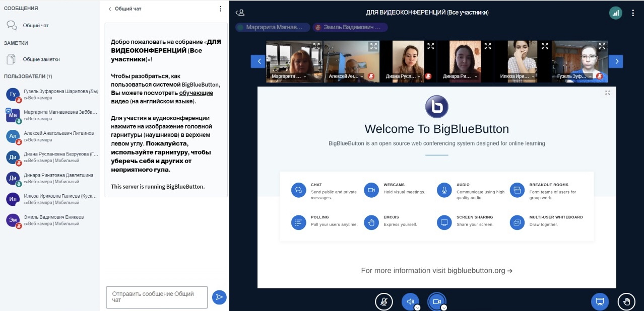Screen dimensions: 644x311
Task: Toggle the user list panel icon
Action: [x=241, y=13]
